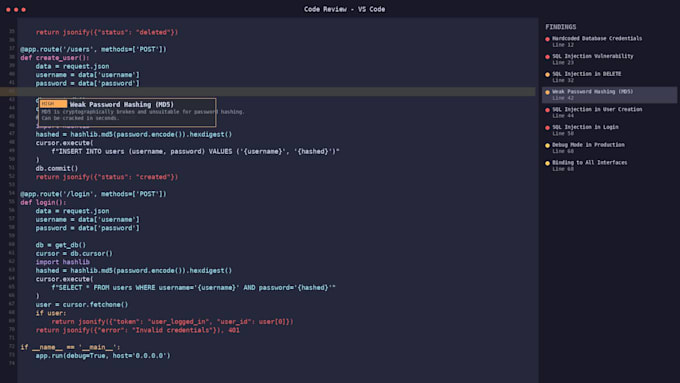Click orange dot beside Weak Password Hashing in findings
Screen dimensions: 680x383
[547, 92]
